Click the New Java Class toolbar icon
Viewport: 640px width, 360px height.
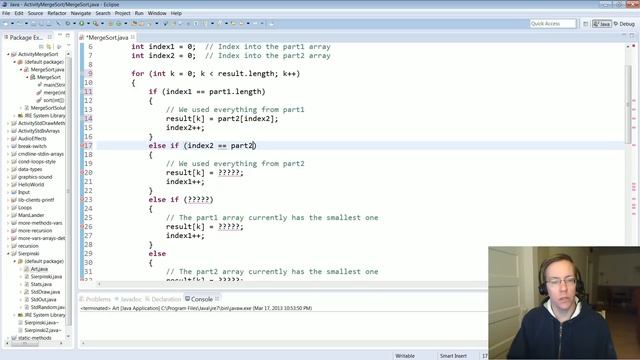(119, 24)
